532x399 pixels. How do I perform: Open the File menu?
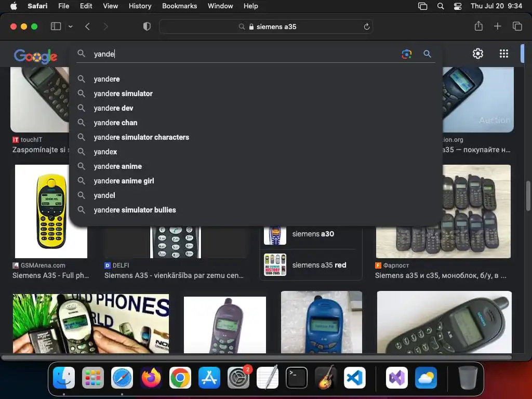point(63,6)
